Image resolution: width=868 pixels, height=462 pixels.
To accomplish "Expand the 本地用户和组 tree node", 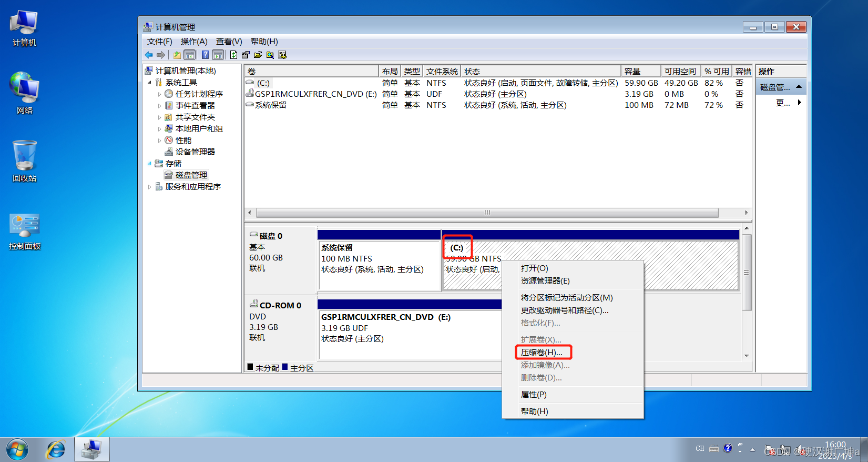I will [x=159, y=129].
